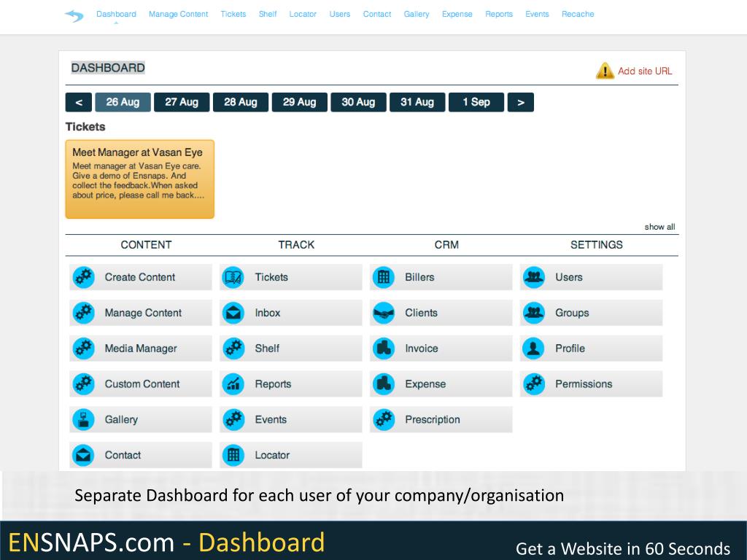Click the Media Manager label
Screen dimensions: 747x560
click(141, 349)
